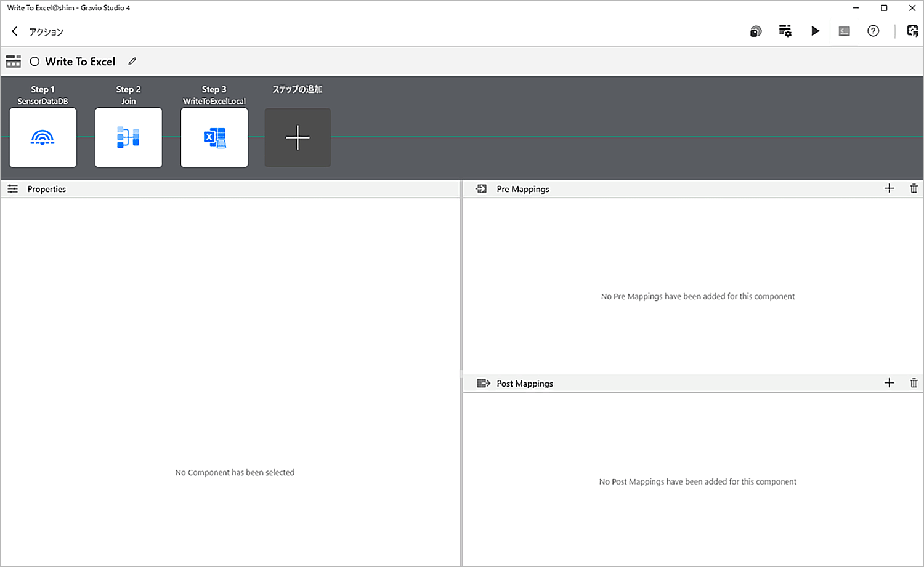Open the help question mark icon
Viewport: 924px width, 567px height.
[873, 31]
